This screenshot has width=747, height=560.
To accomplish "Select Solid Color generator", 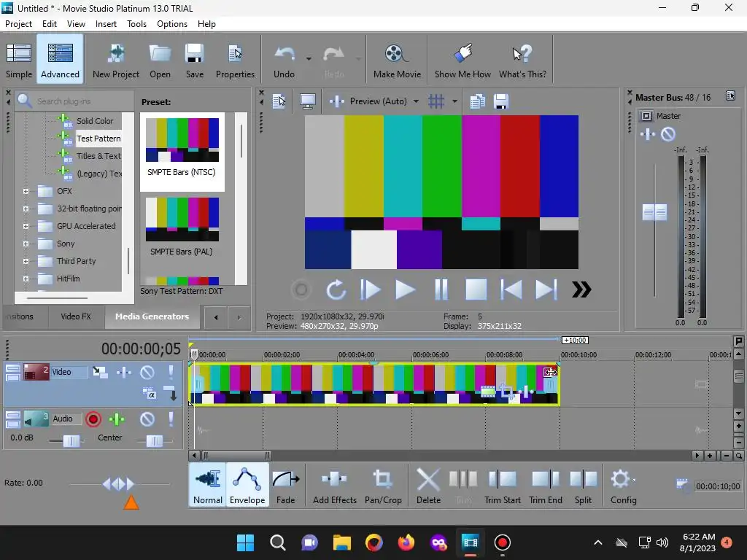I will click(95, 121).
